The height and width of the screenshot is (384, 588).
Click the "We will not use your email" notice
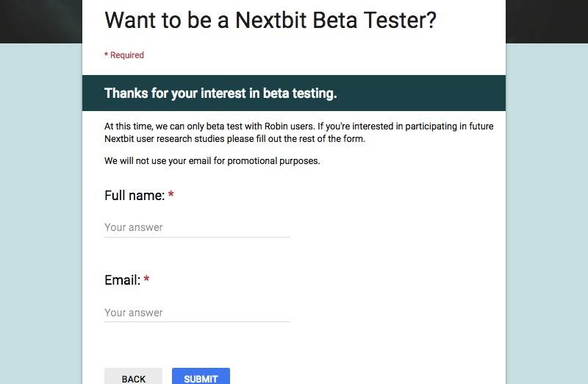click(x=212, y=161)
